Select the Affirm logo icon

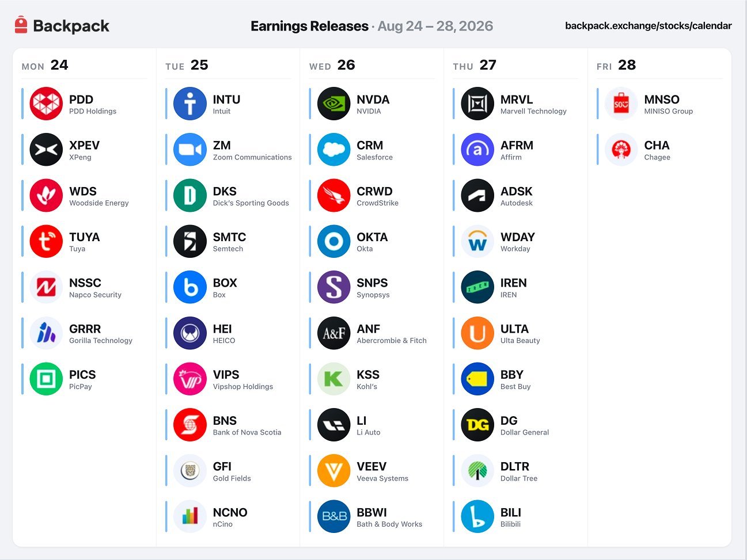point(477,150)
